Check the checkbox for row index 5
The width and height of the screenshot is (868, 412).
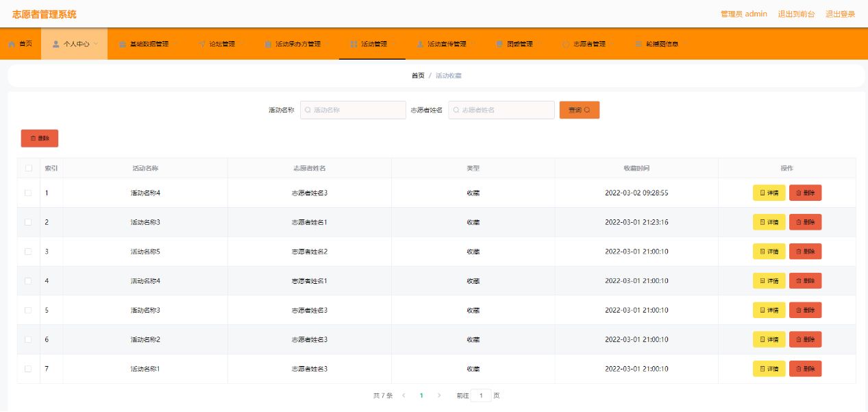(28, 310)
